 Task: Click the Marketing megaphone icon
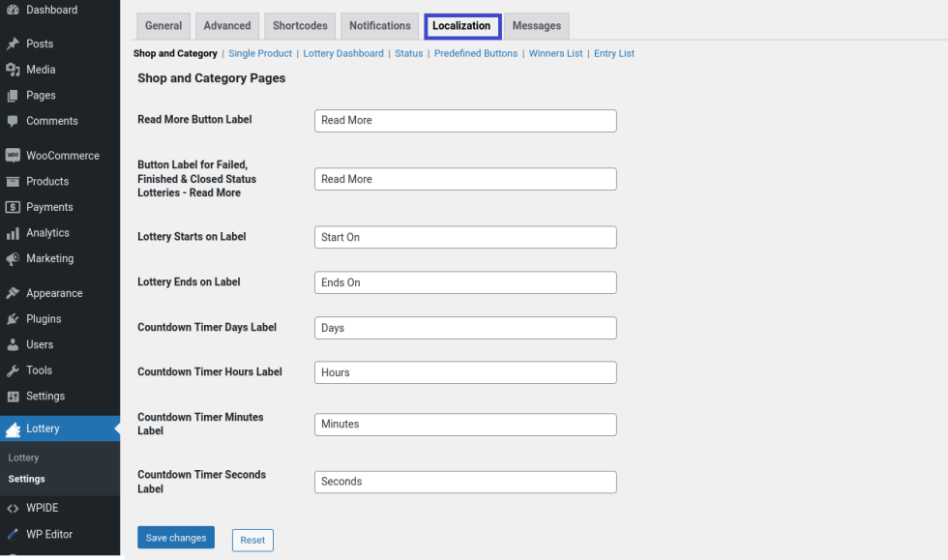coord(13,259)
